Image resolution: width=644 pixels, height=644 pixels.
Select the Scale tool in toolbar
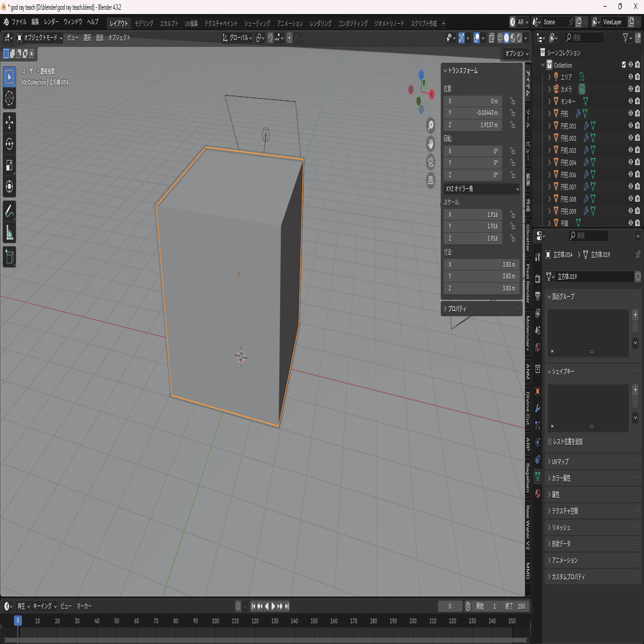(x=9, y=166)
